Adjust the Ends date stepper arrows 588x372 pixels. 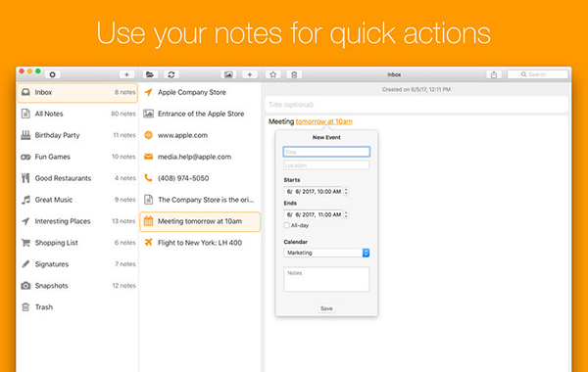(x=346, y=214)
